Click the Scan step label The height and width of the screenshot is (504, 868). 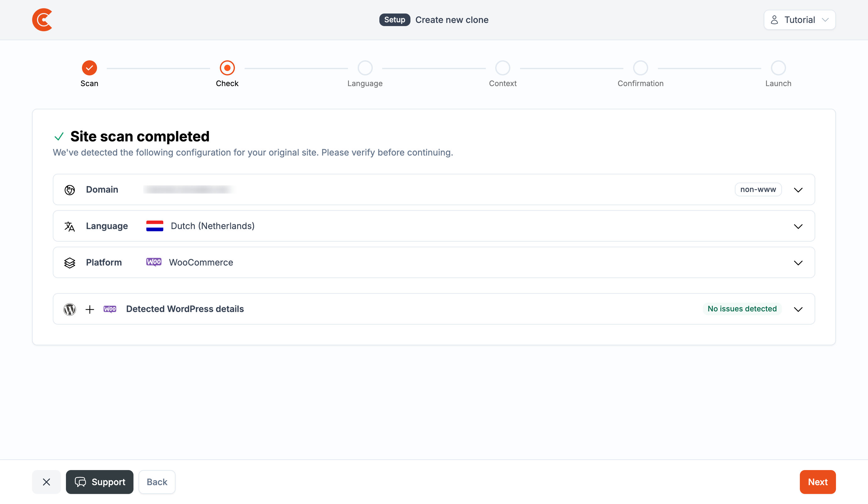[x=89, y=84]
